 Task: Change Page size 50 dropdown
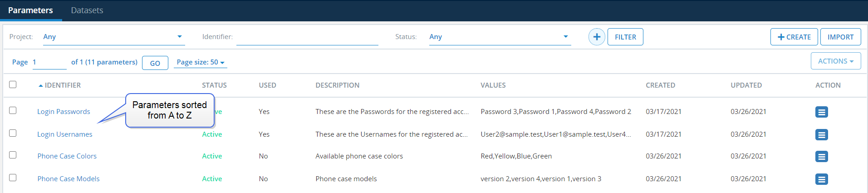(200, 62)
